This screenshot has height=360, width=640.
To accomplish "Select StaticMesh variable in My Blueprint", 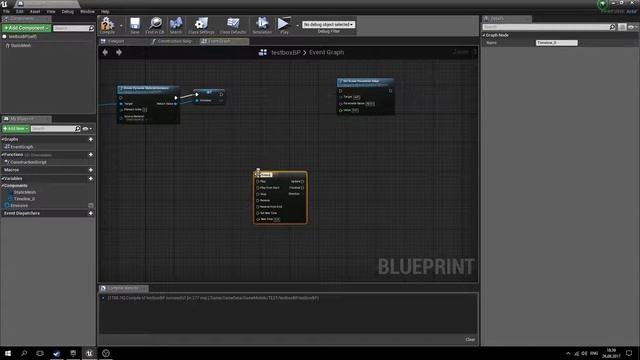I will 24,192.
